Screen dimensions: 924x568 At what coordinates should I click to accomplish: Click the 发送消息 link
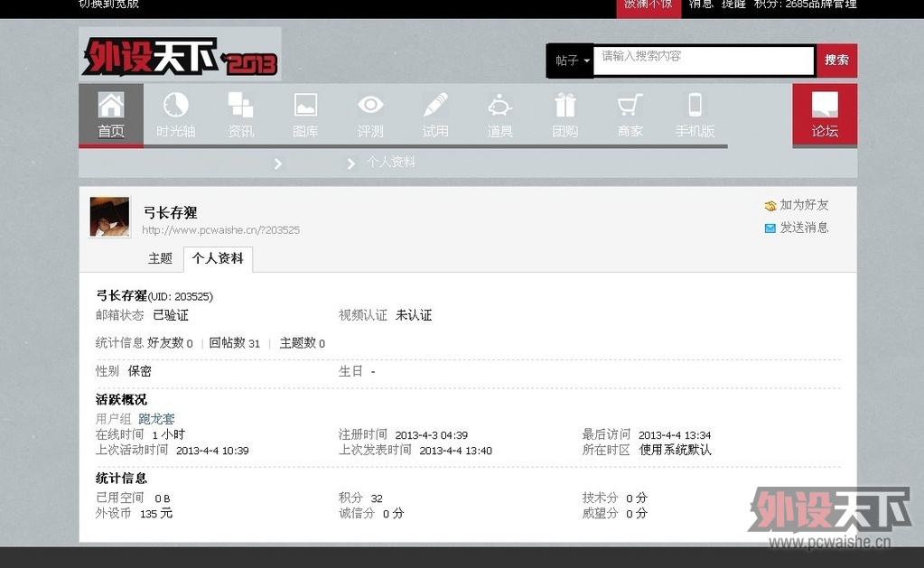point(804,228)
